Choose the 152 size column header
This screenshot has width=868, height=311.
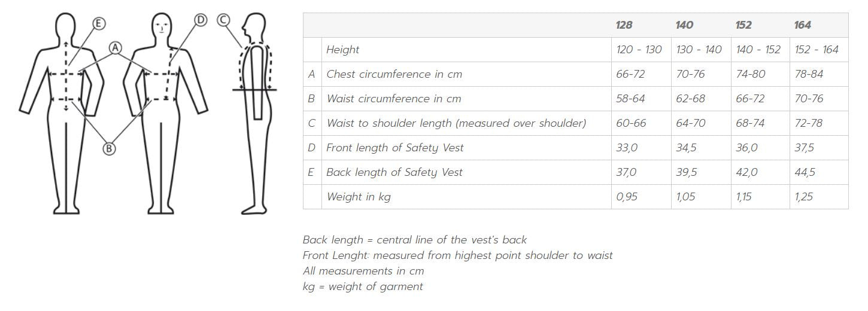[743, 25]
